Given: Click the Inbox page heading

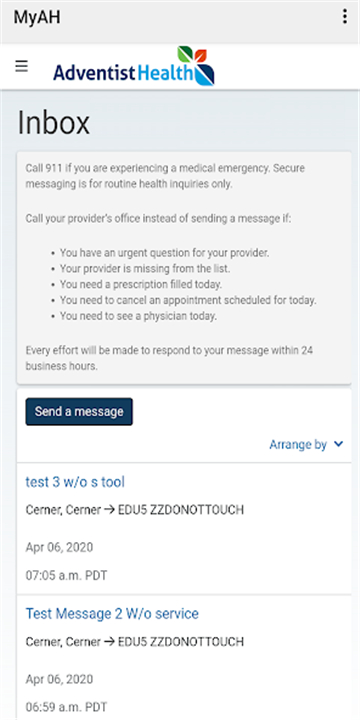Looking at the screenshot, I should [x=54, y=123].
